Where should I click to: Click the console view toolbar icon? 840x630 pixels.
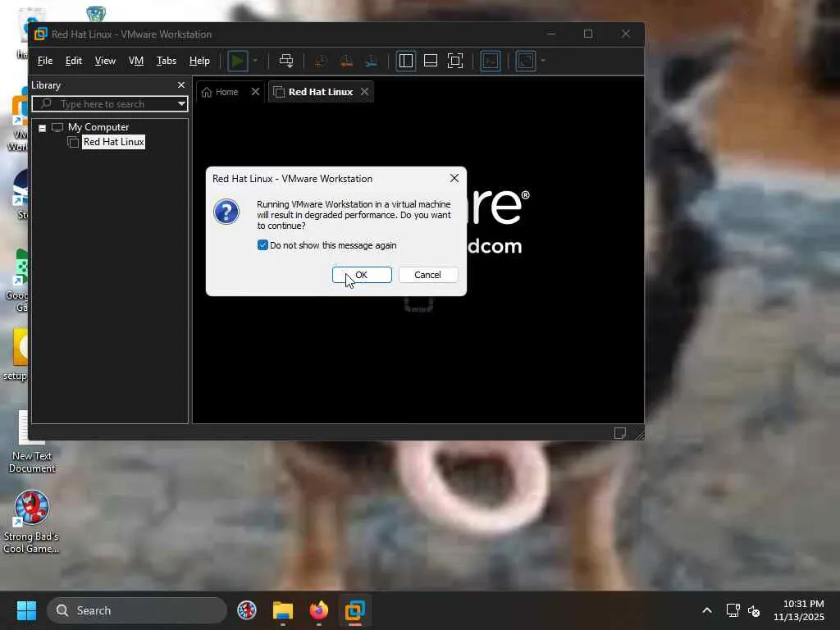pos(491,61)
